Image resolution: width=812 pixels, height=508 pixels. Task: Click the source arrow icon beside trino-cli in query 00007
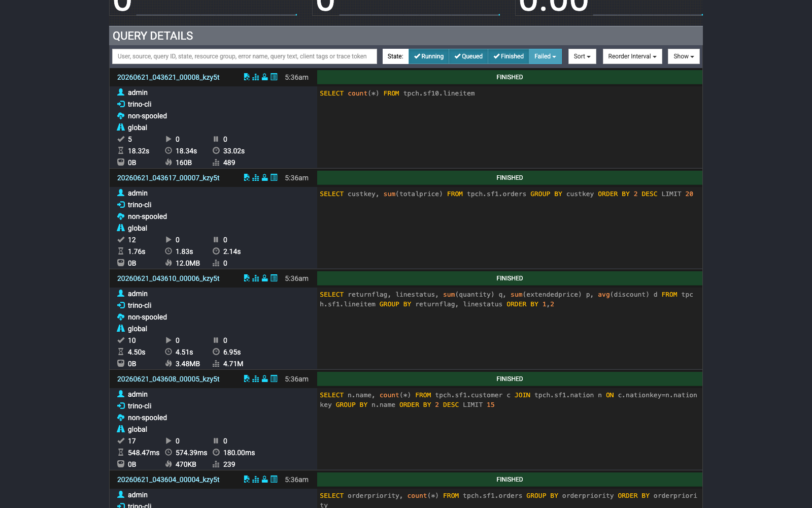pos(121,205)
